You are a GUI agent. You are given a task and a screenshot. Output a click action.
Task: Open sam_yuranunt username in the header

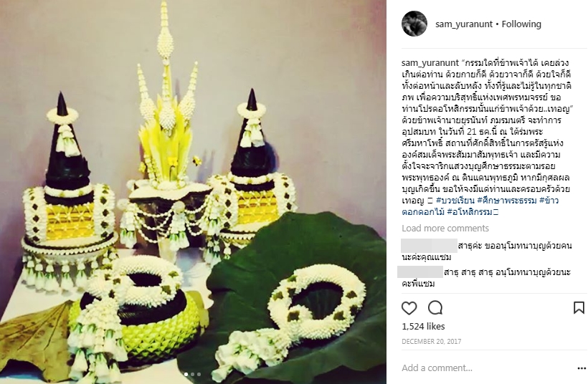(x=464, y=24)
